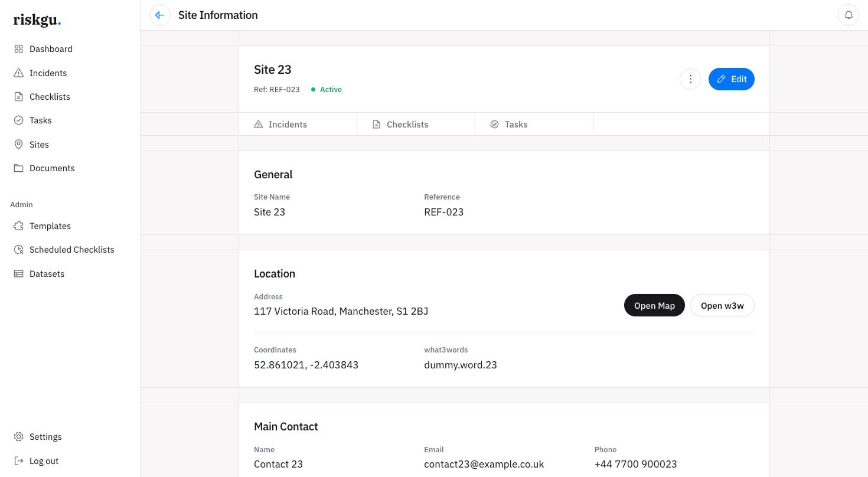Image resolution: width=868 pixels, height=477 pixels.
Task: Open the notifications bell
Action: tap(849, 15)
